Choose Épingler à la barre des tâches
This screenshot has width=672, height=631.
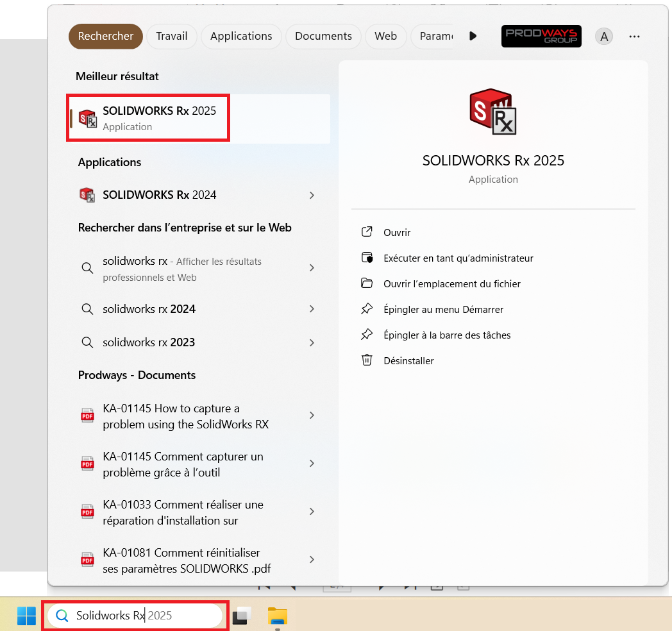point(493,335)
